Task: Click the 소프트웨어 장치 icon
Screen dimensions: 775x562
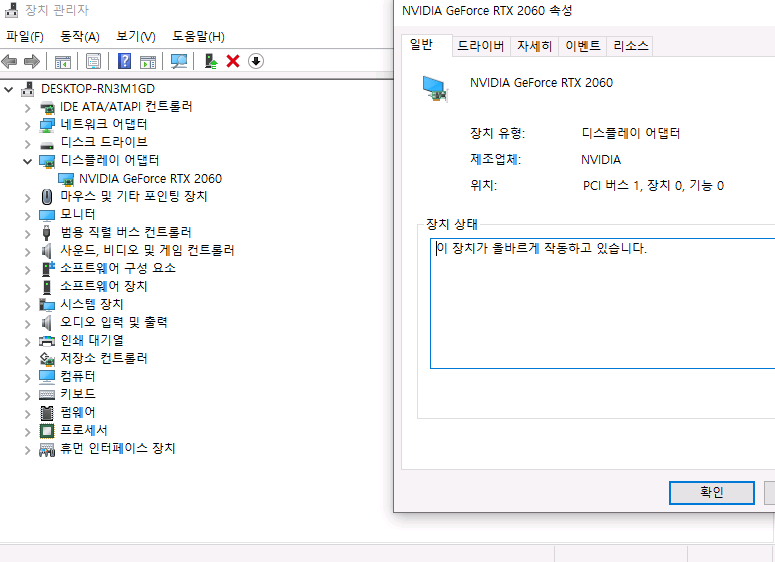Action: tap(46, 287)
